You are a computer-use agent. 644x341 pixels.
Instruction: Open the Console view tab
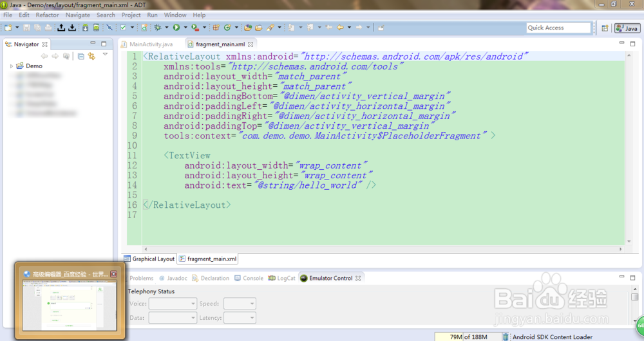coord(249,278)
